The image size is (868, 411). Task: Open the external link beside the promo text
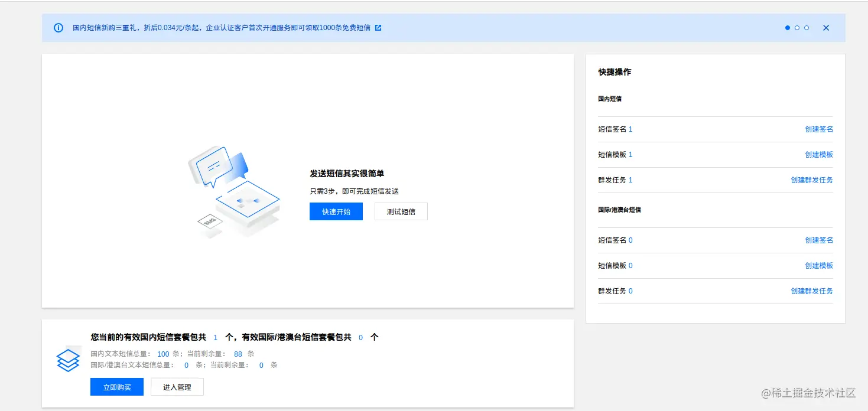(x=378, y=27)
